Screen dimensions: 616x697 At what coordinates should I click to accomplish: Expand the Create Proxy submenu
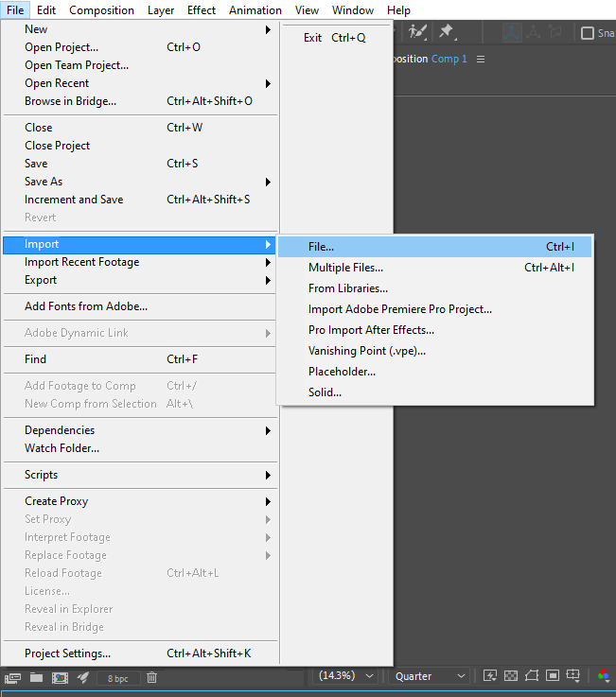click(140, 501)
